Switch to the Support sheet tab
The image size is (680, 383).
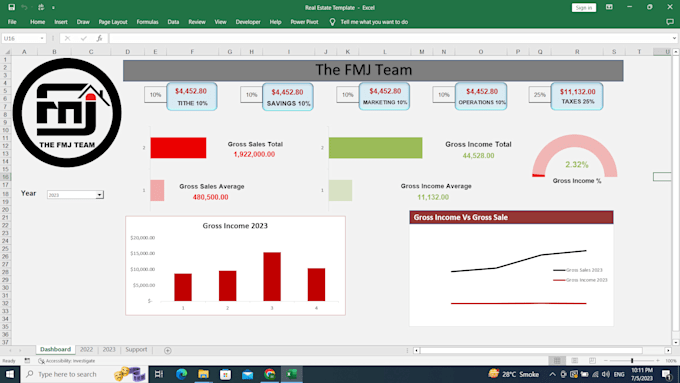coord(136,350)
